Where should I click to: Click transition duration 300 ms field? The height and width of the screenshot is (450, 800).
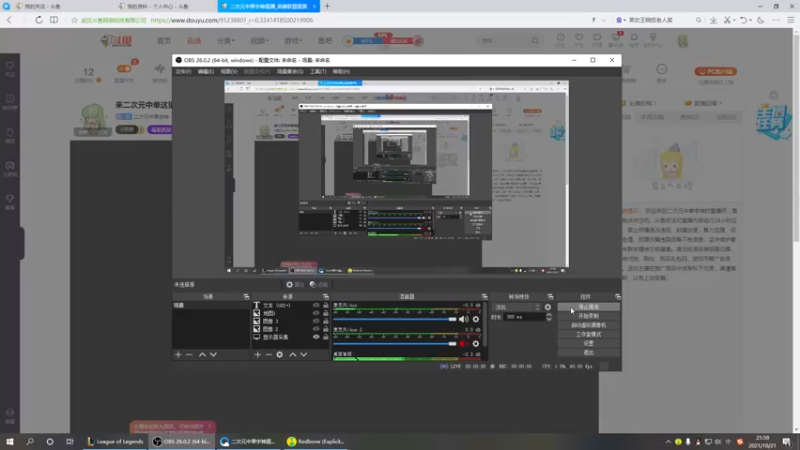coord(523,317)
